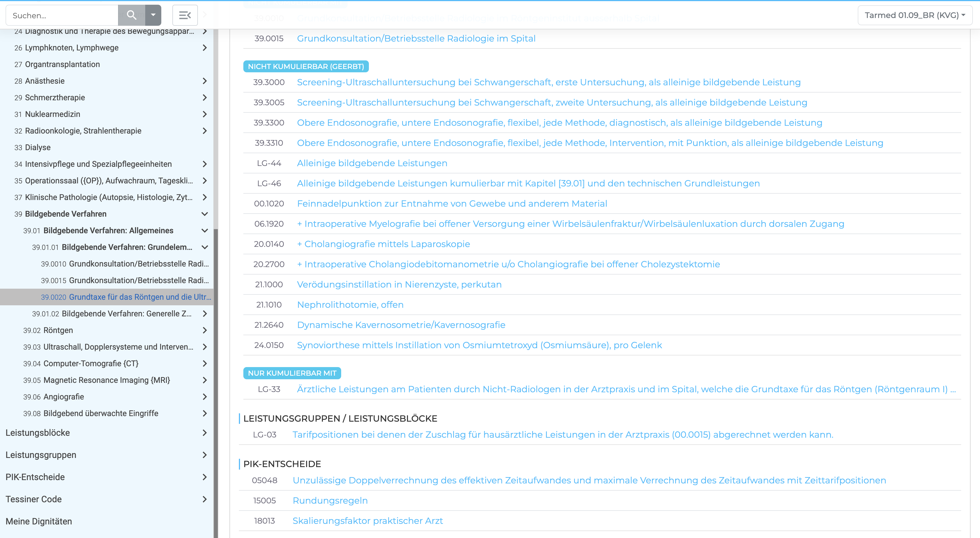The width and height of the screenshot is (980, 538).
Task: Open 39.3300 Endosonografie diagnostisch link
Action: point(560,122)
